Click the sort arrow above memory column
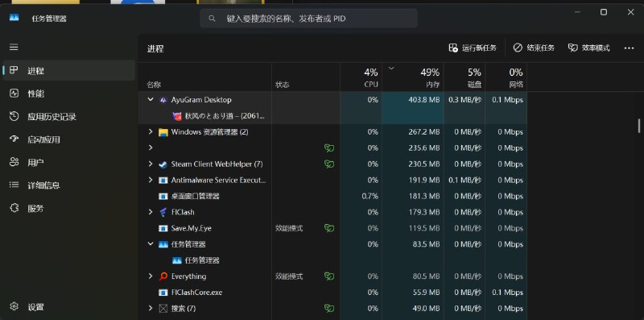The height and width of the screenshot is (320, 644). point(391,69)
